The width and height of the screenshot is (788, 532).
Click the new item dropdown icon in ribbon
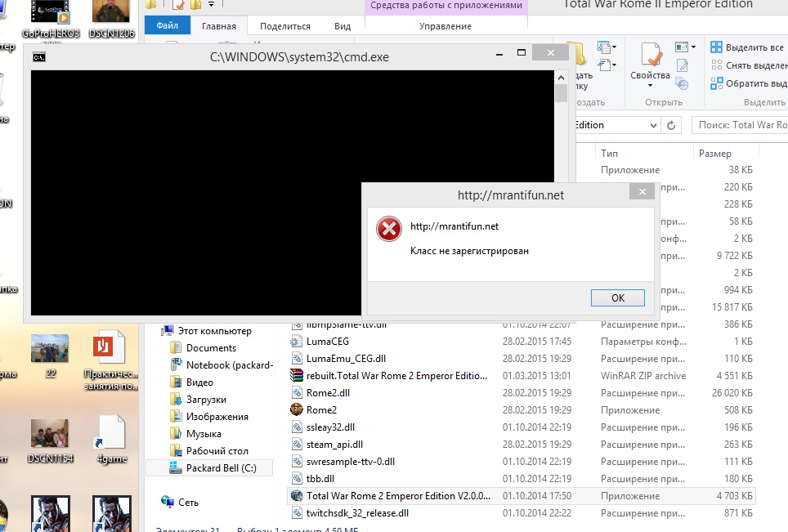point(607,47)
